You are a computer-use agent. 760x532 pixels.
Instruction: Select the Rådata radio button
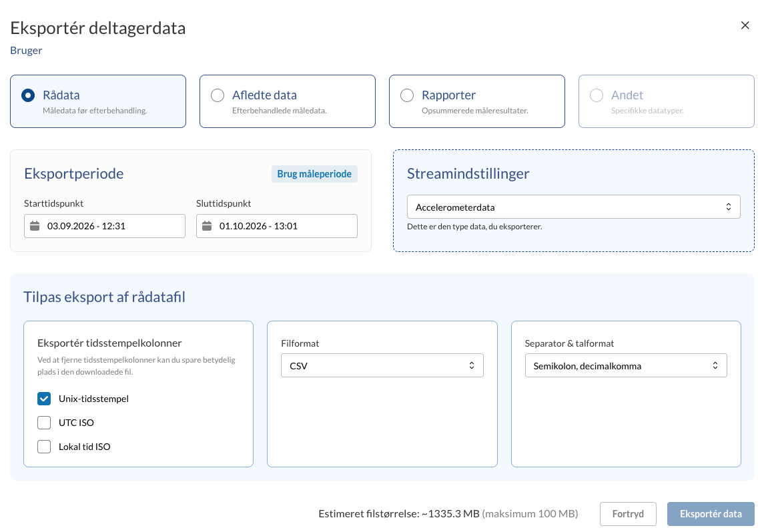[x=28, y=95]
